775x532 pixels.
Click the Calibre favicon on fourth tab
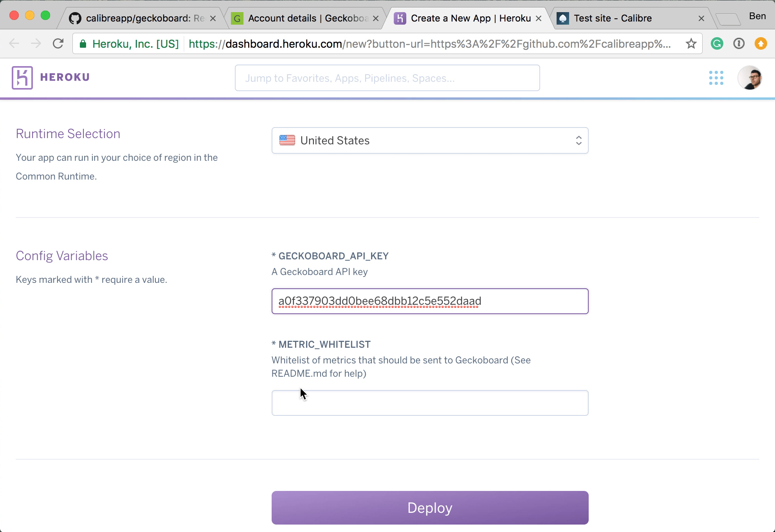(x=562, y=18)
